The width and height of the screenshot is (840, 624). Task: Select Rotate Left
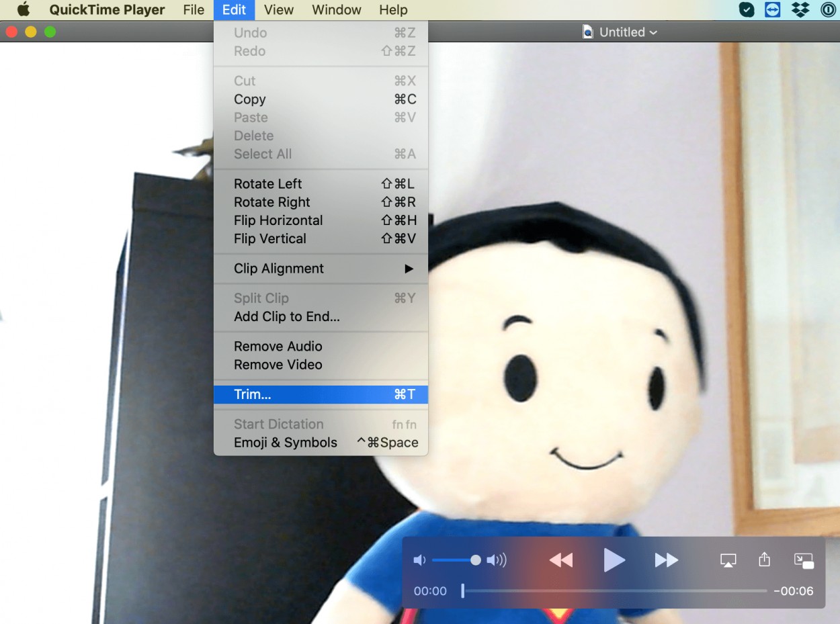click(x=321, y=184)
